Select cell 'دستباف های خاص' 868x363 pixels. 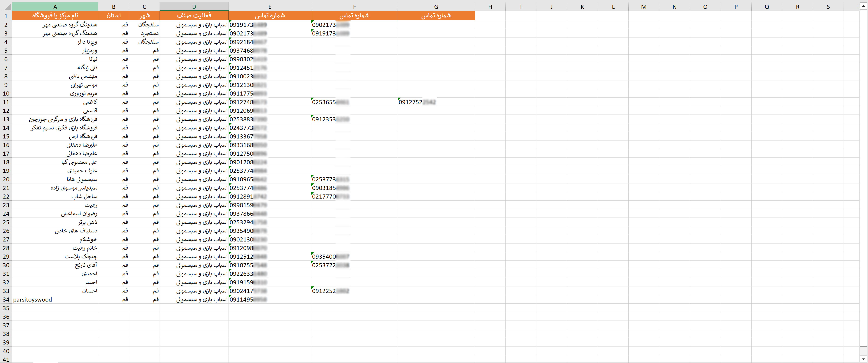click(55, 231)
